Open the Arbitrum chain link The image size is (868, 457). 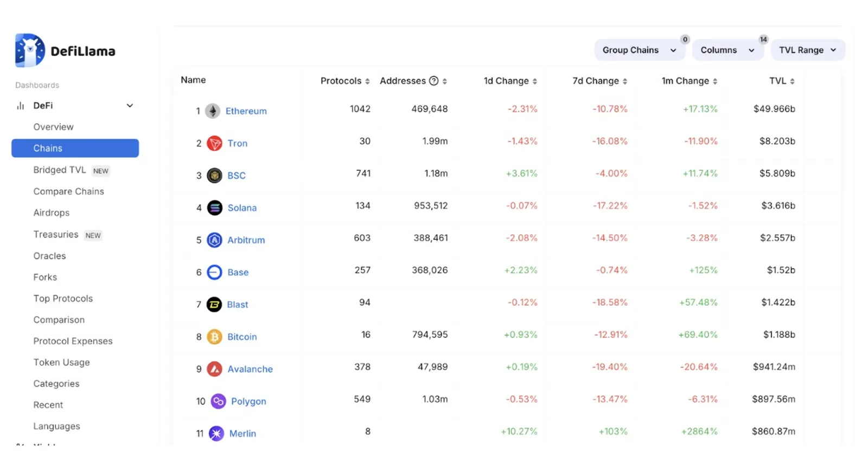(x=246, y=240)
